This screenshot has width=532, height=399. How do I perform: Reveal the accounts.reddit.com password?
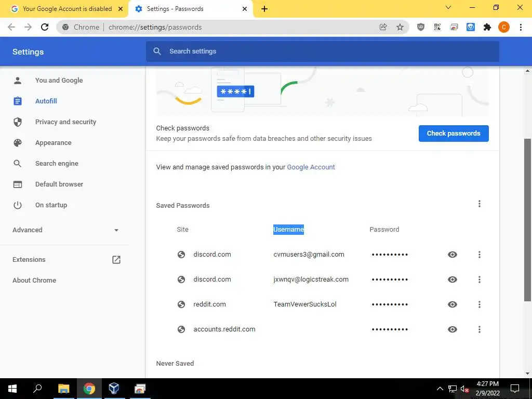453,329
